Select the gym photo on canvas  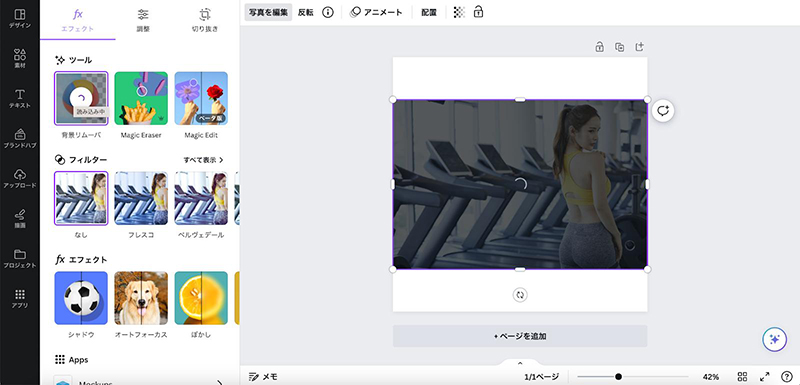pyautogui.click(x=520, y=184)
